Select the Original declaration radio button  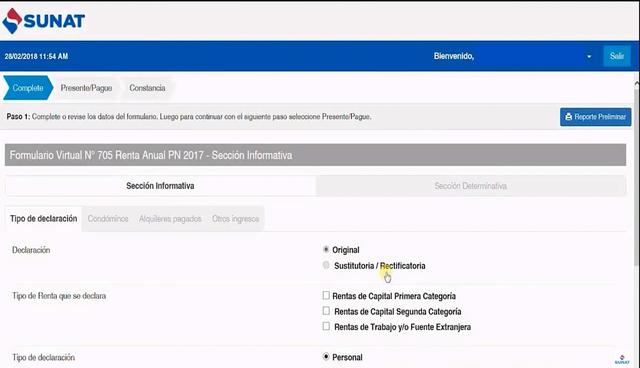(x=326, y=249)
